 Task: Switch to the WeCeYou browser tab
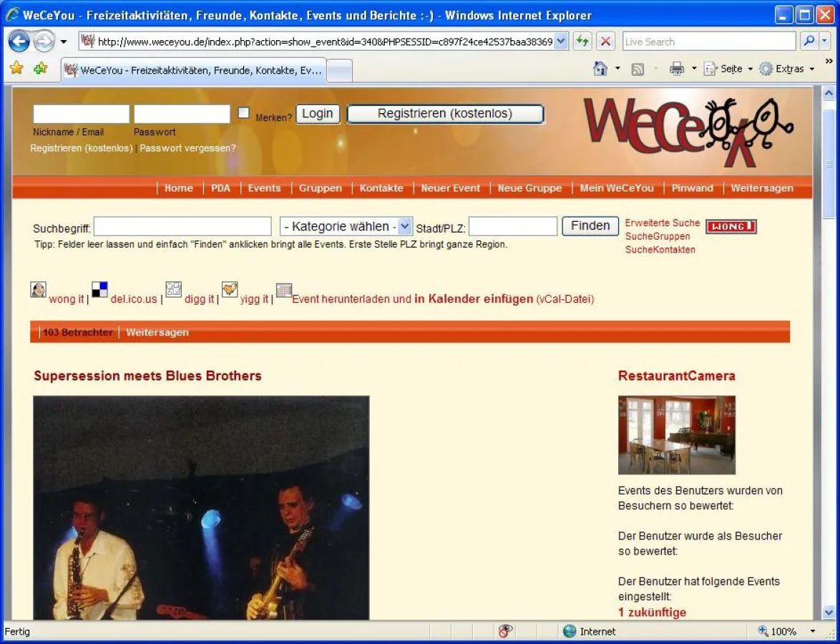pos(193,69)
